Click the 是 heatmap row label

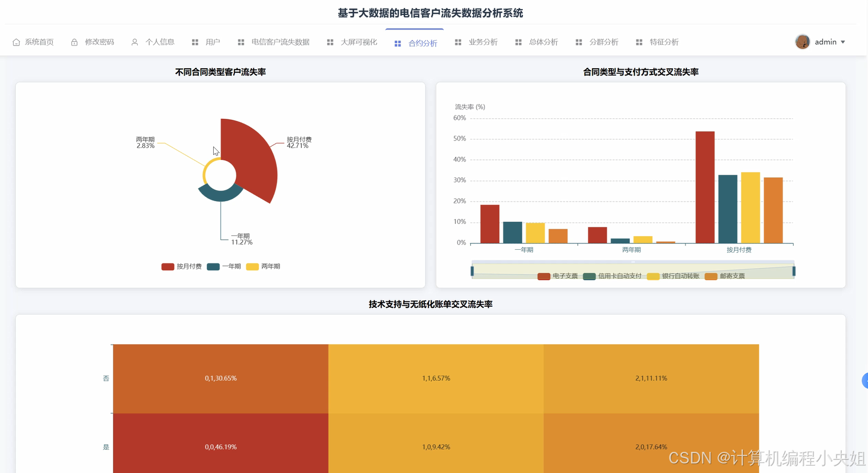(106, 447)
